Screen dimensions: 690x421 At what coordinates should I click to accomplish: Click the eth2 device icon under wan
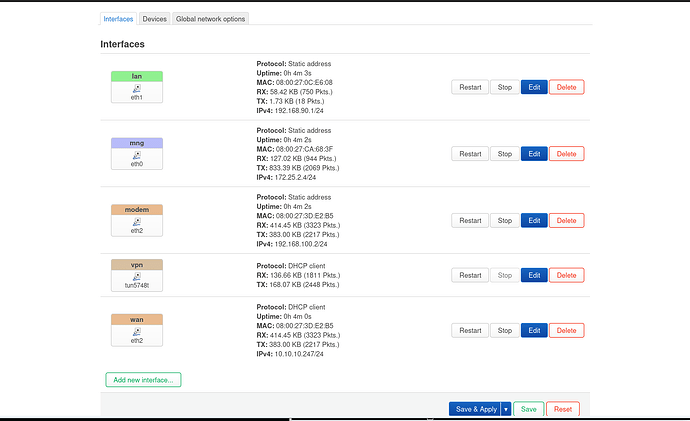pos(137,332)
